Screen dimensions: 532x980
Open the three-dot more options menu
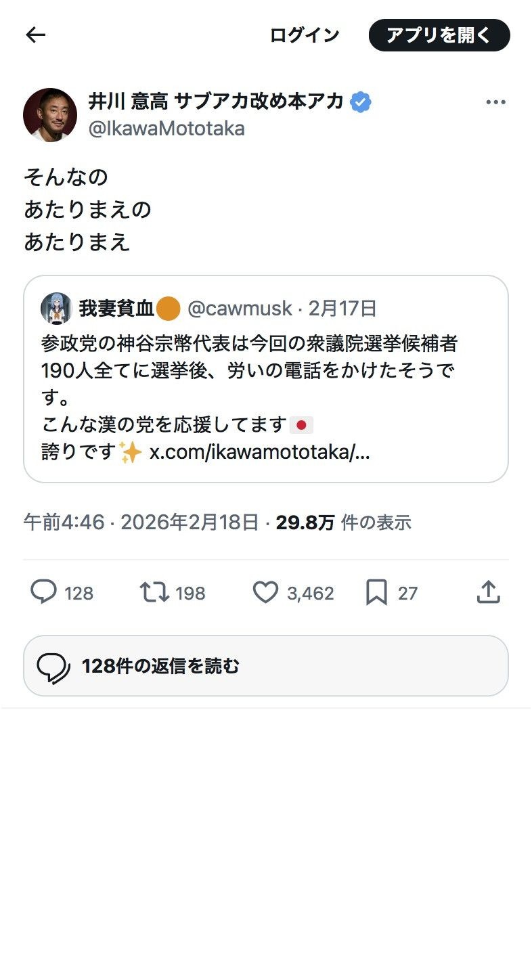pyautogui.click(x=496, y=102)
